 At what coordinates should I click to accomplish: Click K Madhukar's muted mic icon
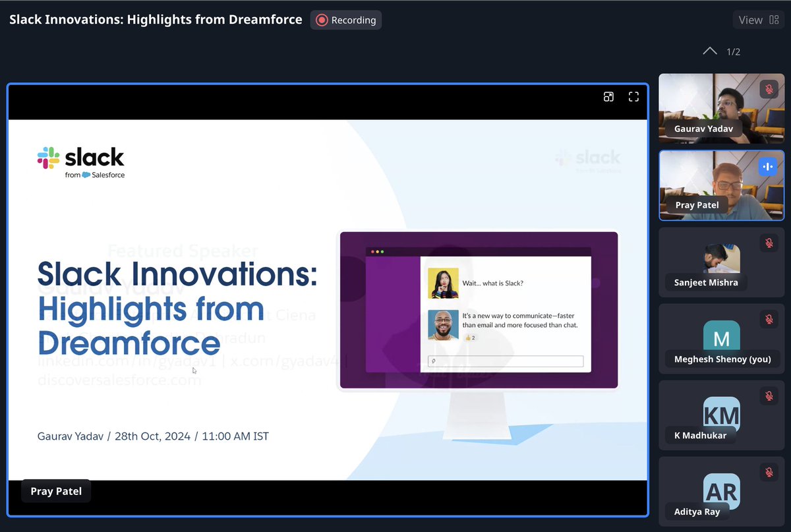[x=769, y=396]
